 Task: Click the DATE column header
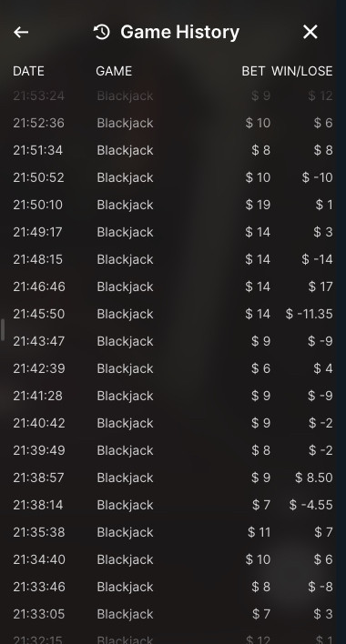tap(28, 71)
